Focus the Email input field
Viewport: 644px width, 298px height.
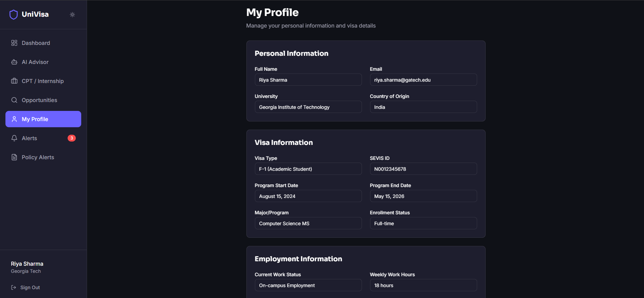pyautogui.click(x=423, y=80)
